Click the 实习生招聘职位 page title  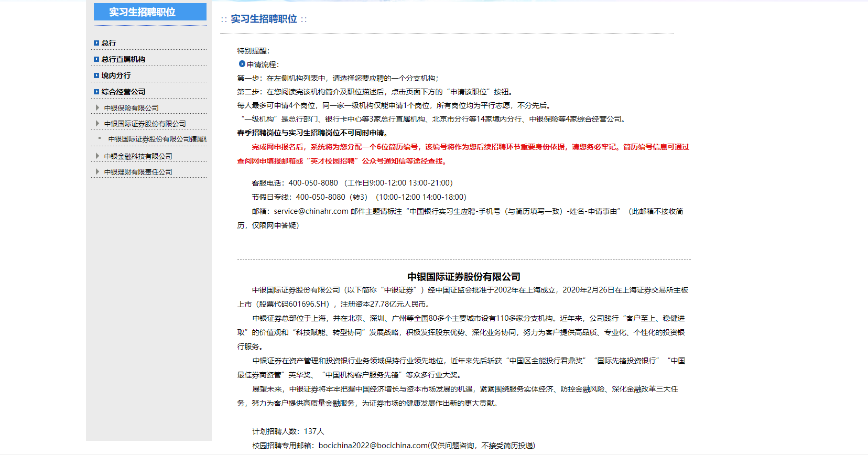coord(264,19)
